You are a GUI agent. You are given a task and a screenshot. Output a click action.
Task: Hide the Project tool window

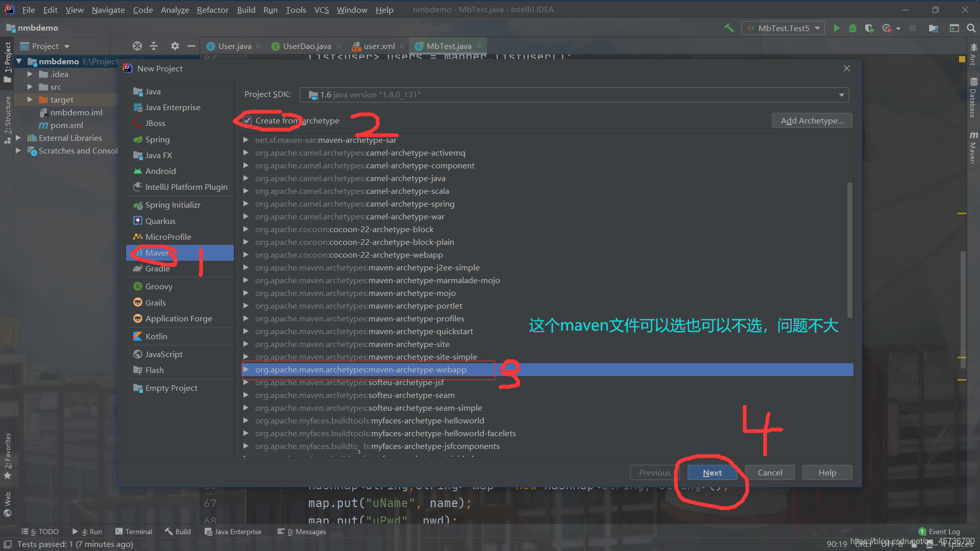click(x=191, y=46)
